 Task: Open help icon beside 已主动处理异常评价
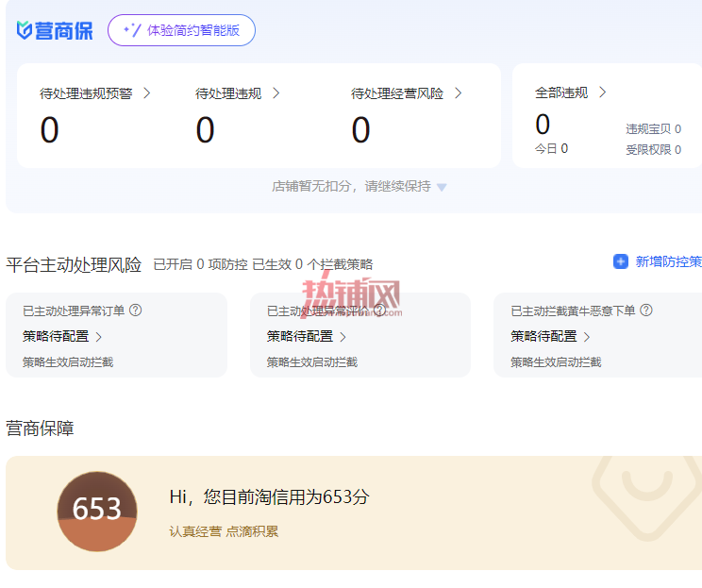(x=379, y=310)
